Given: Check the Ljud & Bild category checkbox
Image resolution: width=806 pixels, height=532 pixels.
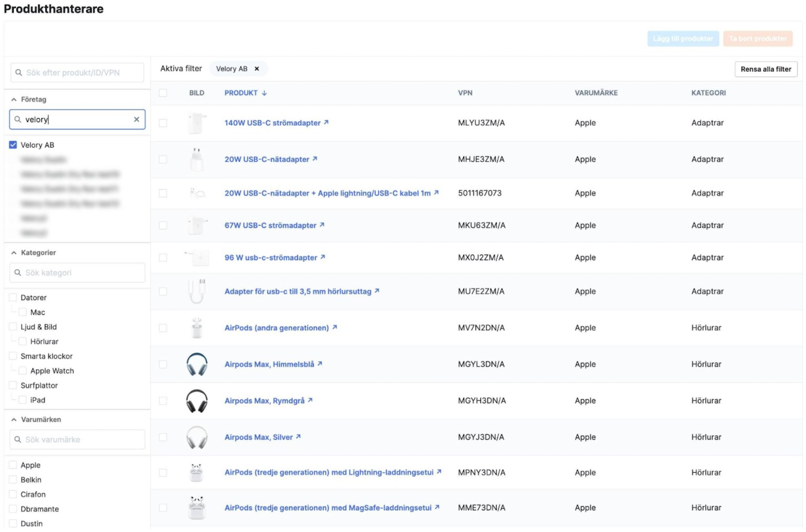Looking at the screenshot, I should (x=13, y=327).
